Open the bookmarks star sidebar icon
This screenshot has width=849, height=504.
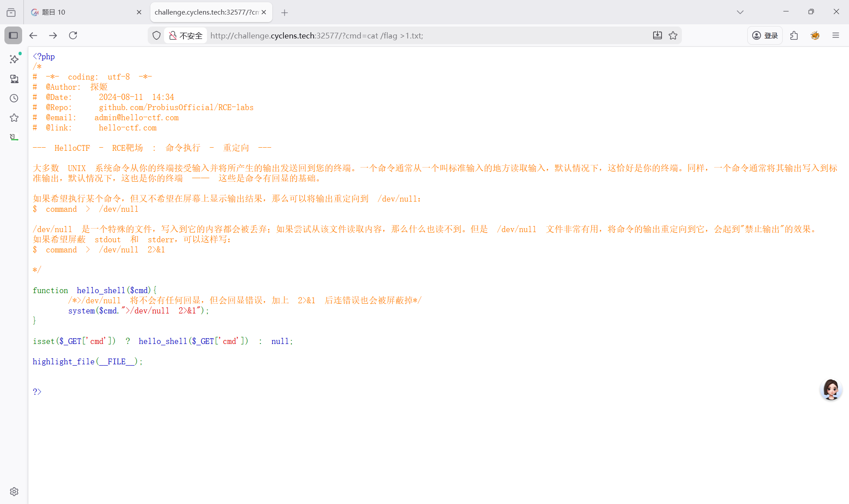(x=14, y=118)
